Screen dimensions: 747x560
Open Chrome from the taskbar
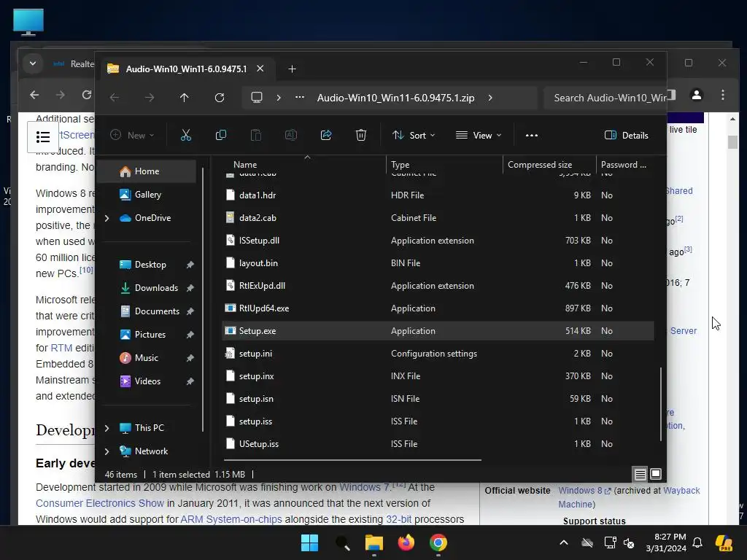pos(438,542)
